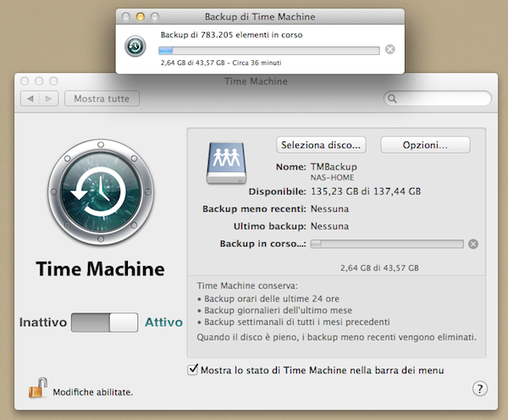
Task: Click the padlock icon to prevent changes
Action: click(x=37, y=389)
